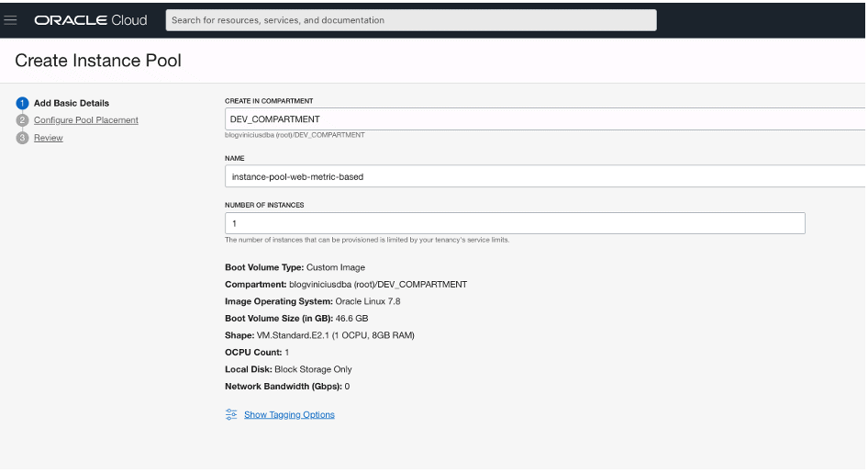Select the Add Basic Details step
This screenshot has height=473, width=868.
pyautogui.click(x=72, y=103)
